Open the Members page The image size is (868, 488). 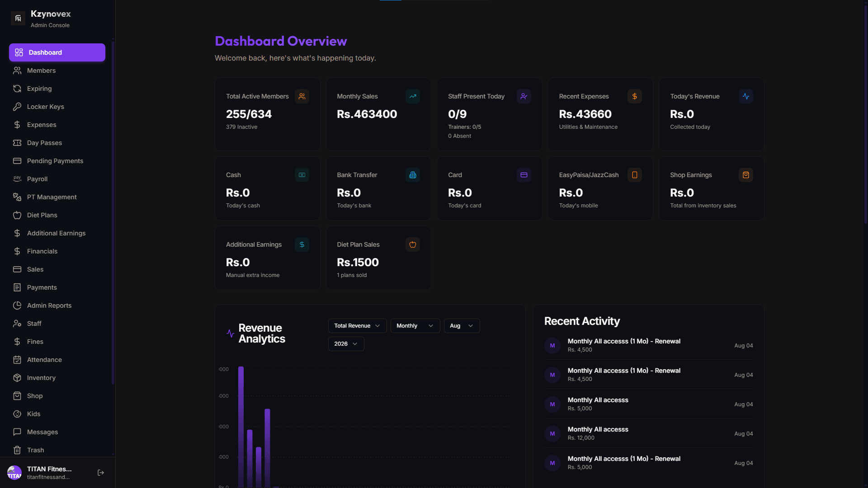point(57,70)
